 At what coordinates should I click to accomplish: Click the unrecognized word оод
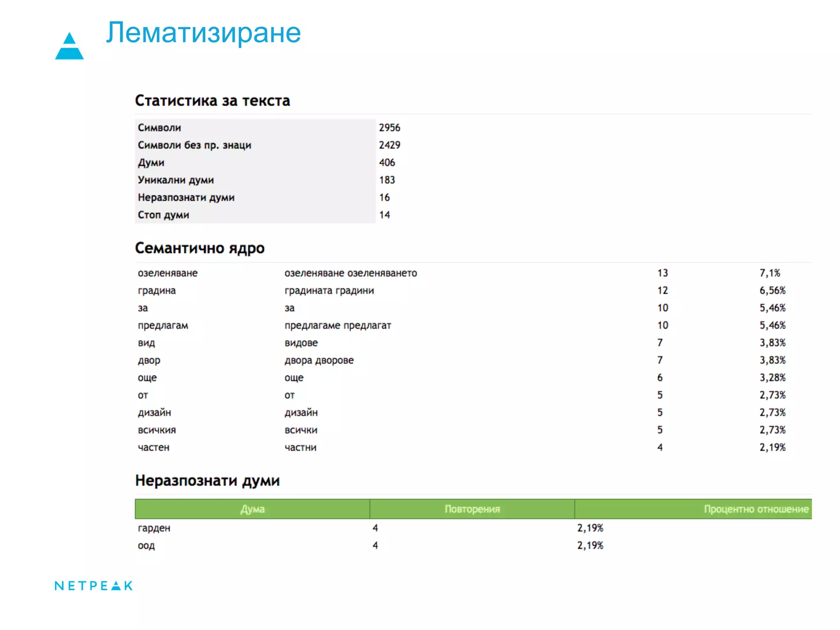(x=146, y=546)
